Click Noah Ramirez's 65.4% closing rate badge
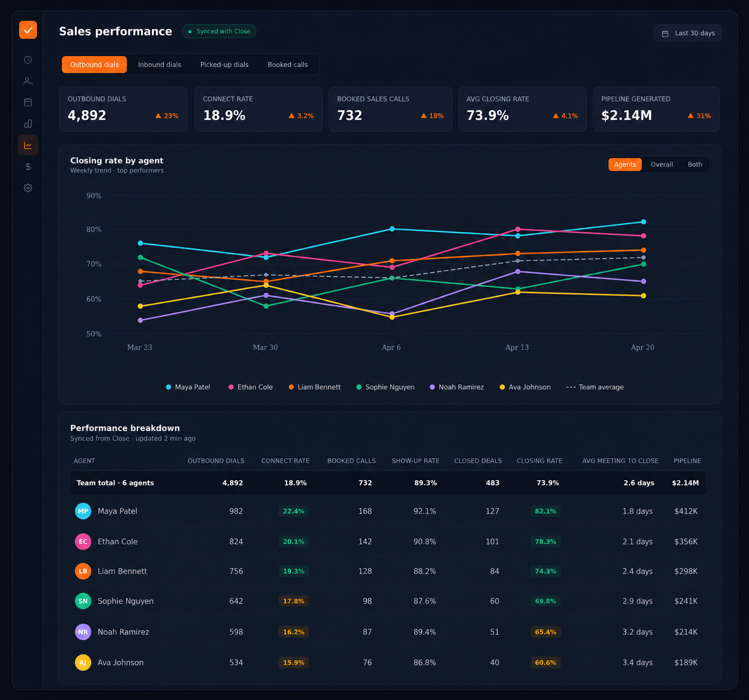749x700 pixels. click(546, 632)
